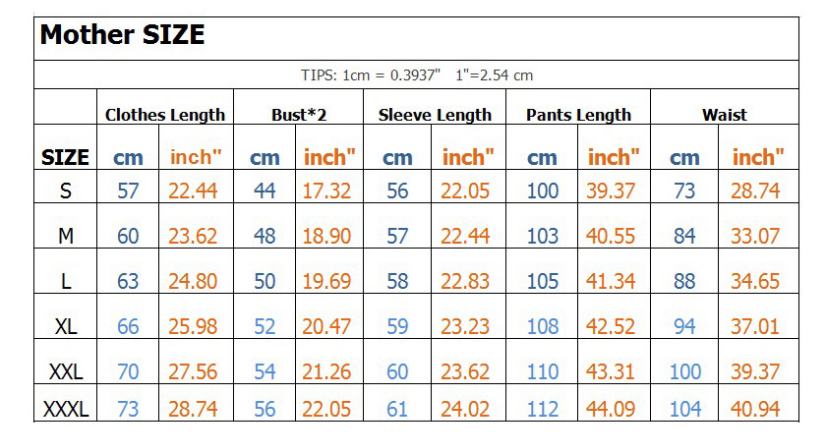Image resolution: width=829 pixels, height=436 pixels.
Task: Select the "Waist" column header
Action: [724, 115]
